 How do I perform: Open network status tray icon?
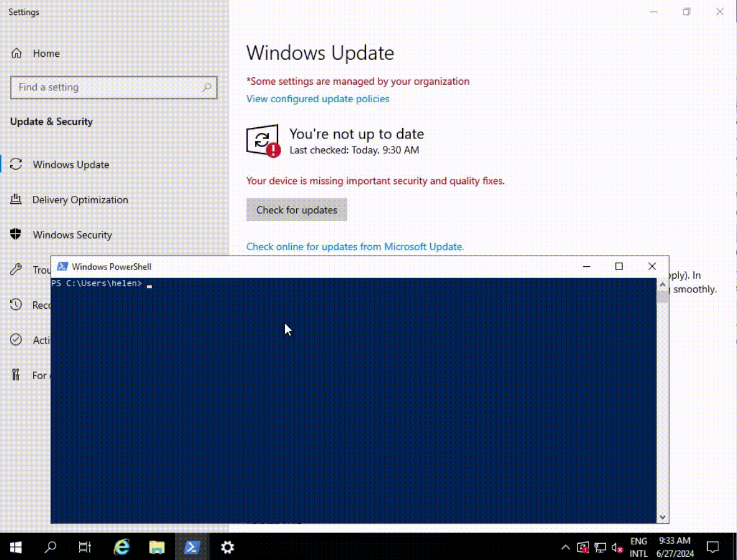click(x=600, y=548)
